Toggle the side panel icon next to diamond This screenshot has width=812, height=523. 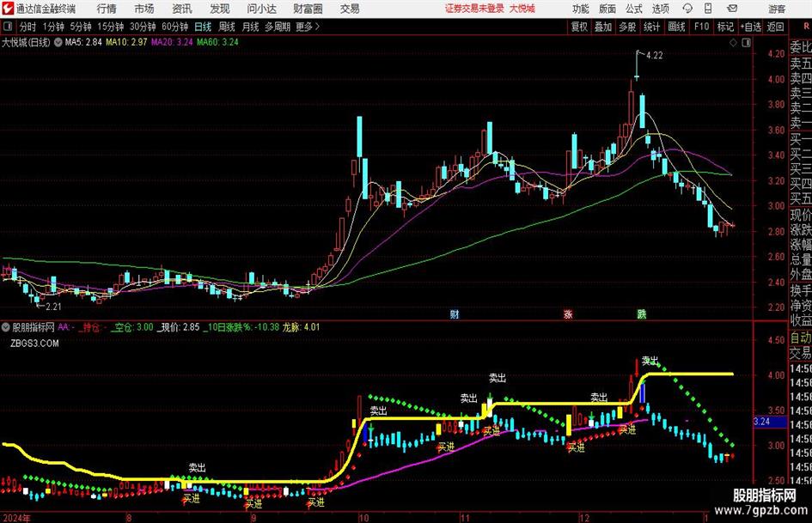tap(746, 43)
